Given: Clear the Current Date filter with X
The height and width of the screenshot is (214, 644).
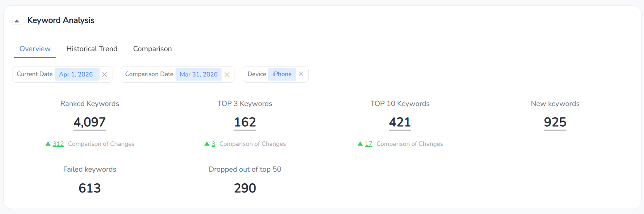Looking at the screenshot, I should click(105, 74).
